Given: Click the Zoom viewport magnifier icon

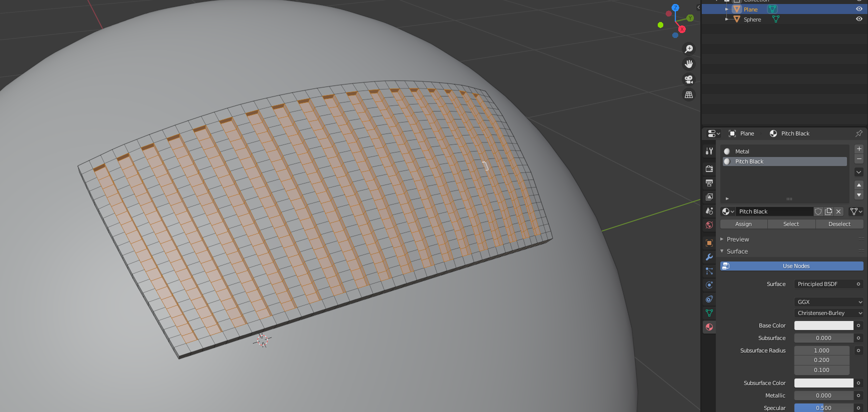Looking at the screenshot, I should tap(689, 49).
